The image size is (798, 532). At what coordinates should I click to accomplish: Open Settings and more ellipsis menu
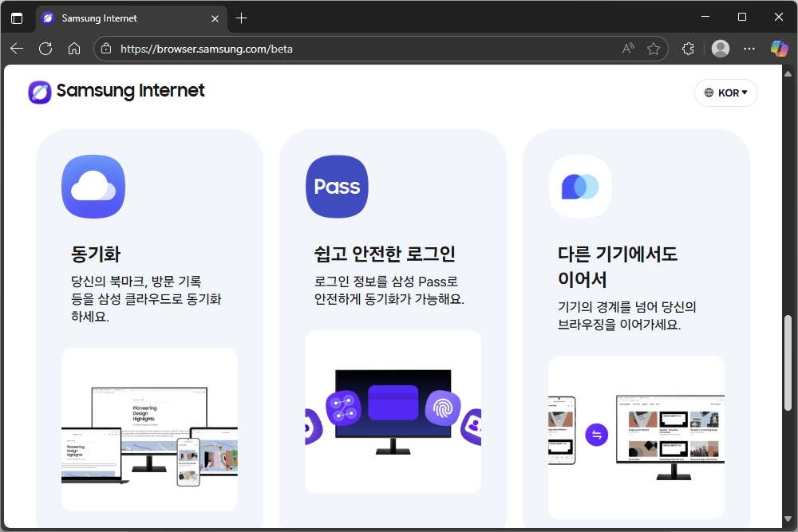coord(749,49)
